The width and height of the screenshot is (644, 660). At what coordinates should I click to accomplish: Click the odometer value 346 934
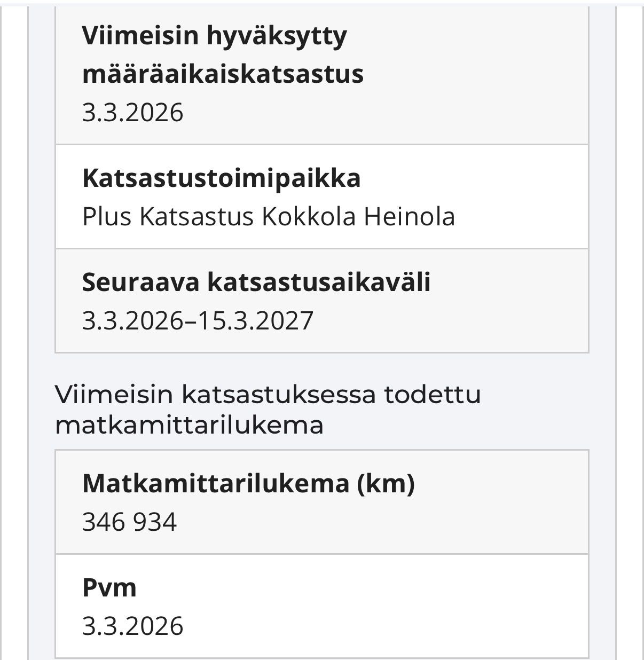tap(129, 522)
